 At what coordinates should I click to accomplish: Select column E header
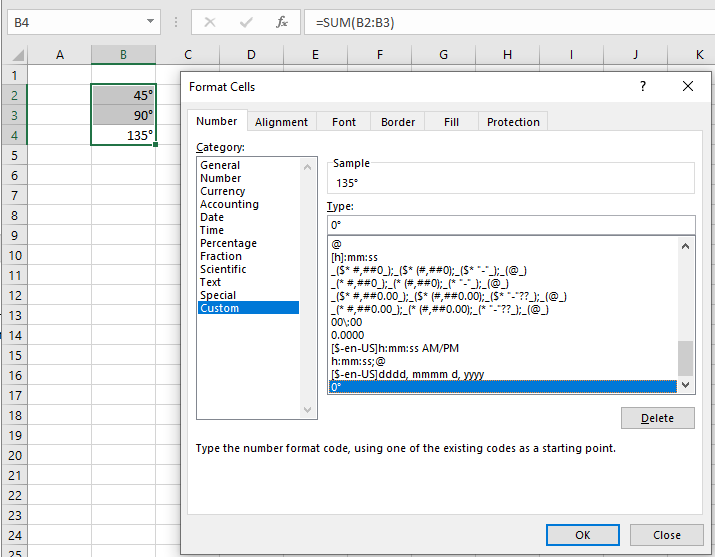[315, 55]
